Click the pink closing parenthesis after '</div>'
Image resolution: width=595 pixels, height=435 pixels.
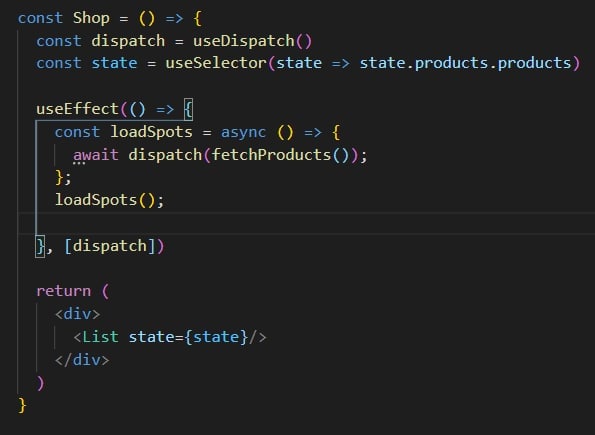pyautogui.click(x=41, y=383)
